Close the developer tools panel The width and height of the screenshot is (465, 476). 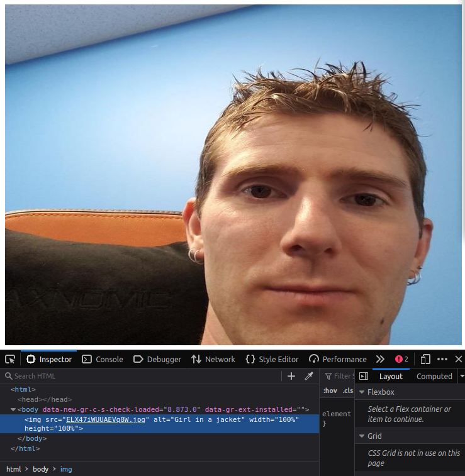[458, 360]
